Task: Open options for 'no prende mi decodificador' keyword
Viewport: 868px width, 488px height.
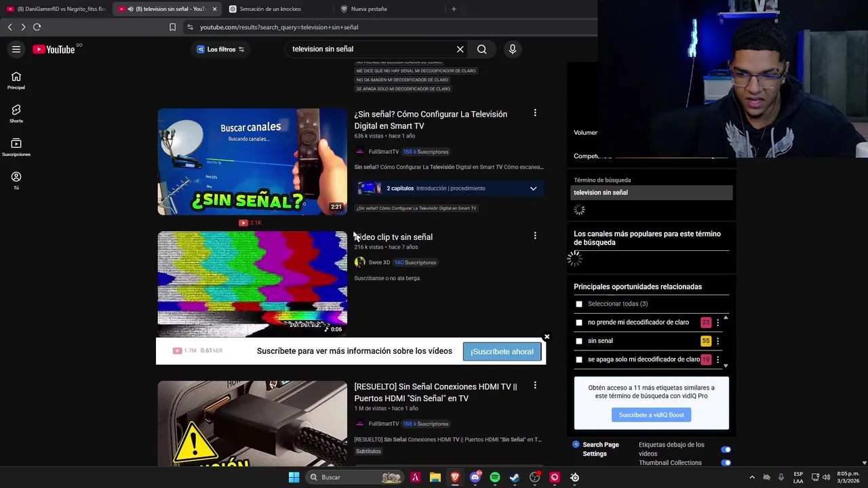Action: (717, 323)
